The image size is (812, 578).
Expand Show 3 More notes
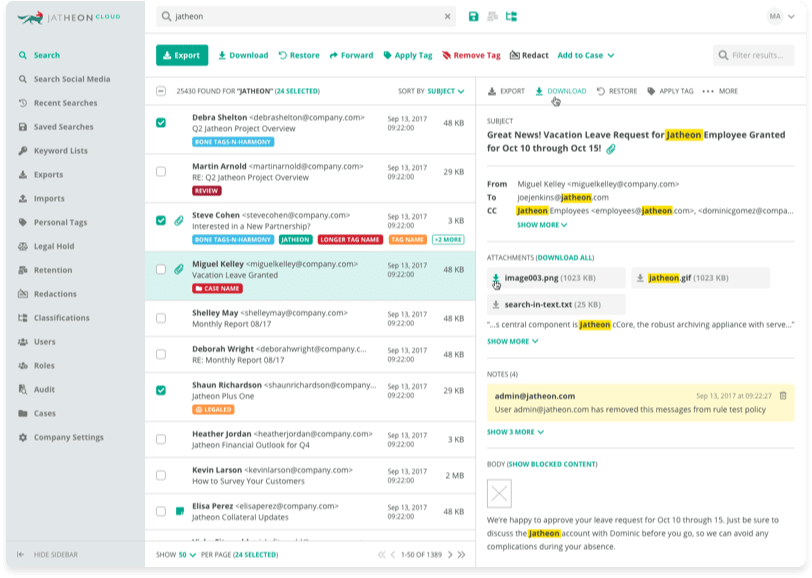(x=515, y=432)
